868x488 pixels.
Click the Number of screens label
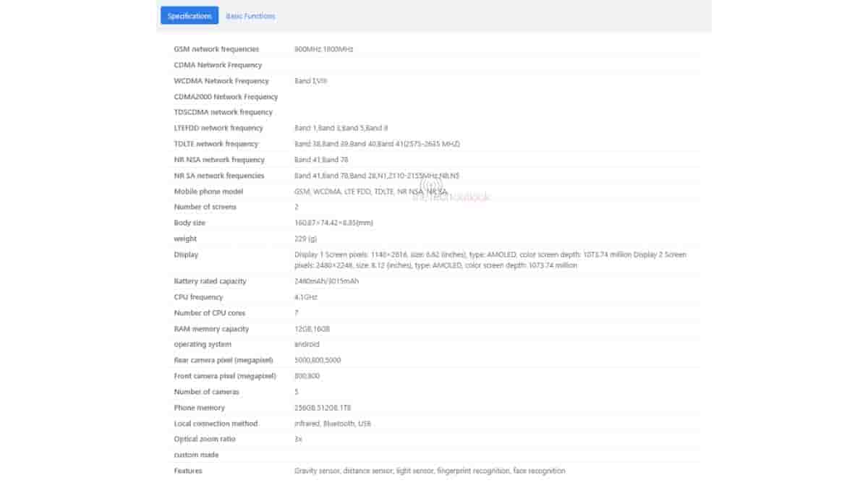205,207
